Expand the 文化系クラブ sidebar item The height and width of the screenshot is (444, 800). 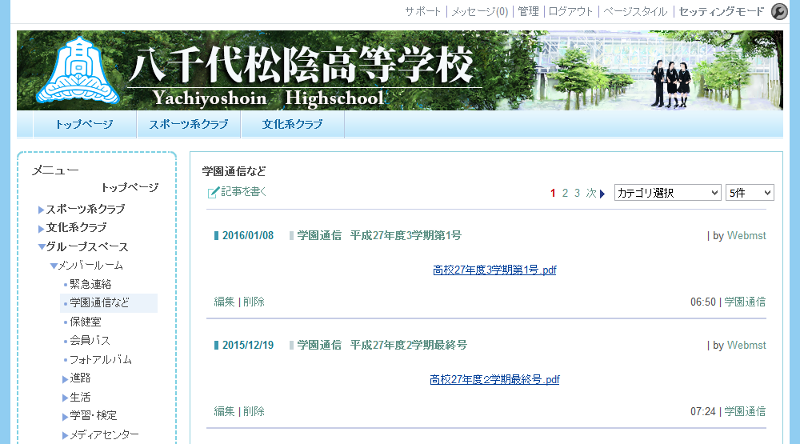(41, 228)
